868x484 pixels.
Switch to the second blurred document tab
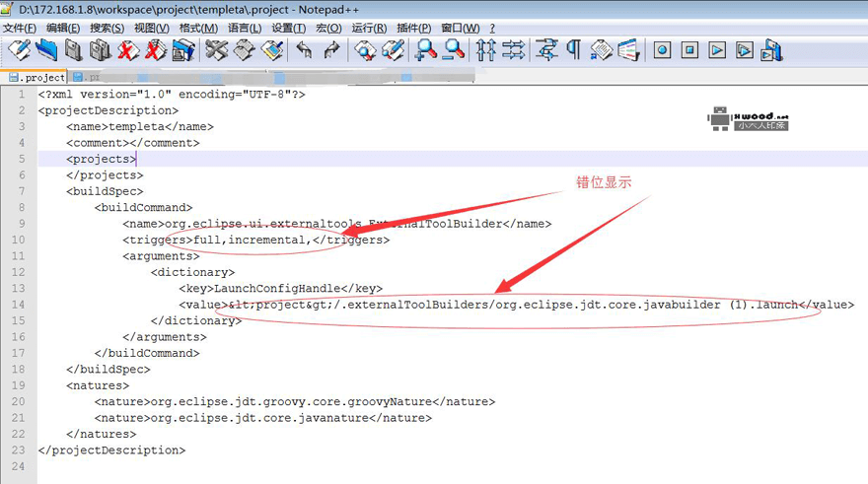87,77
